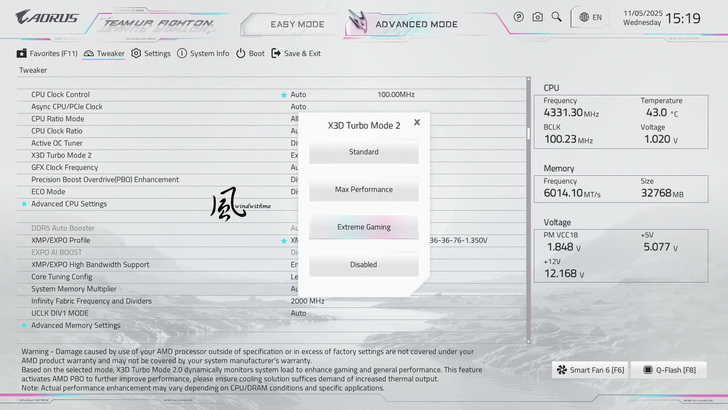
Task: Click memory frequency 6014.10 MT/s reading
Action: tap(572, 193)
